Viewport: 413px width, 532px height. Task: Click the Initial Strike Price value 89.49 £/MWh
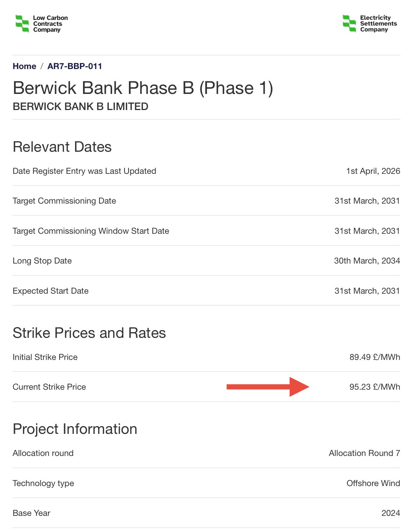(374, 357)
